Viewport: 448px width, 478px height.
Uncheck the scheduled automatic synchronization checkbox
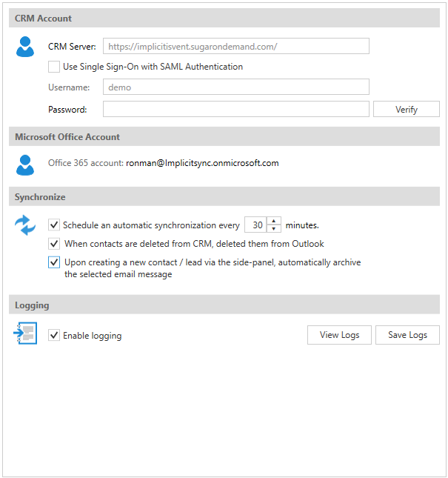[x=54, y=225]
